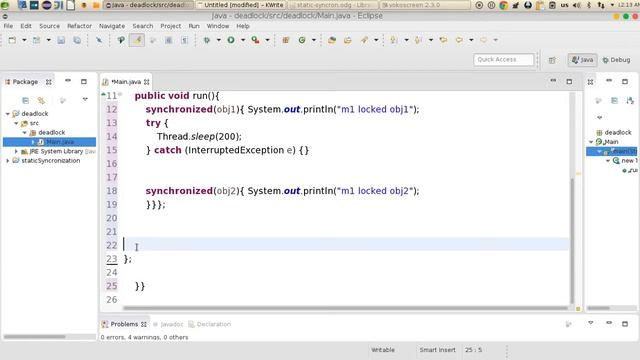Toggle Show Whitespace Characters toolbar button
This screenshot has height=360, width=640.
tap(185, 40)
